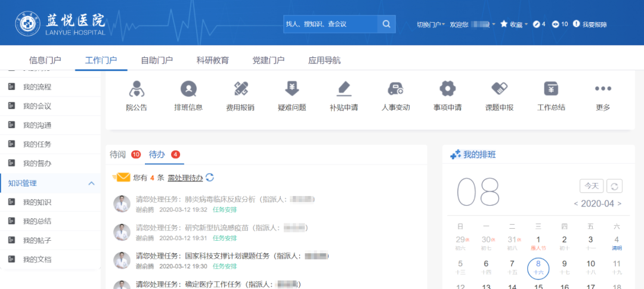The width and height of the screenshot is (644, 289).
Task: Click the search magnifier button
Action: tap(386, 24)
